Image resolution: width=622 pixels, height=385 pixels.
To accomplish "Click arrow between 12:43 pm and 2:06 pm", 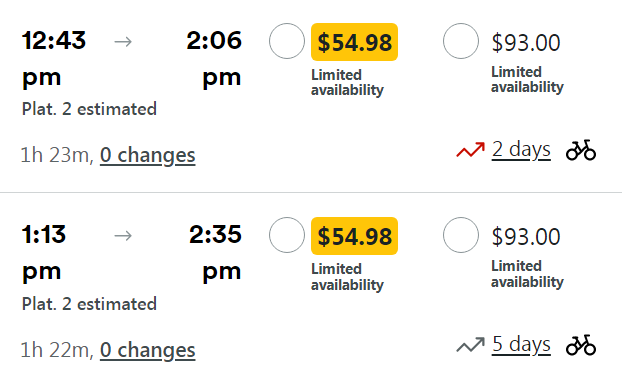I will [x=123, y=41].
